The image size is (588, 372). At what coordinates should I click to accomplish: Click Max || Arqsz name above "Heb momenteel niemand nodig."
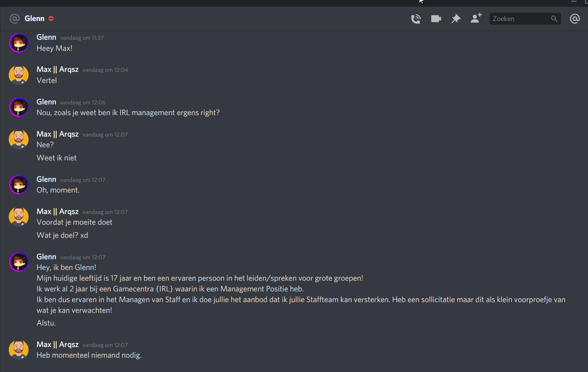point(57,345)
